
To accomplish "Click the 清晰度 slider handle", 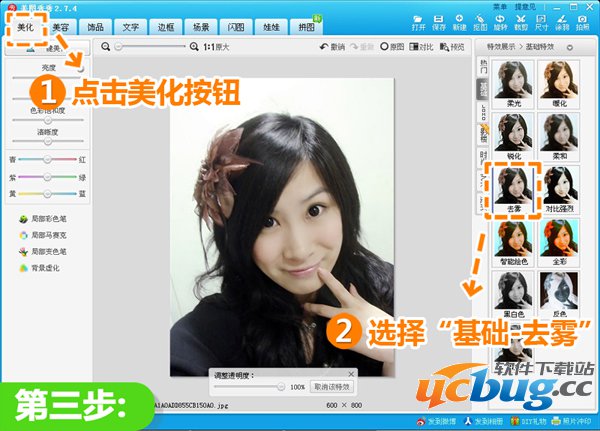I will click(x=47, y=141).
